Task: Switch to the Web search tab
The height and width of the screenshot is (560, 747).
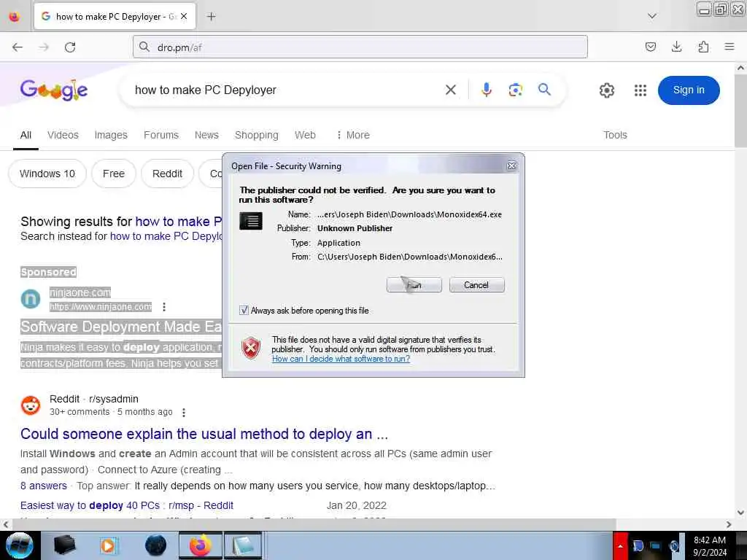Action: (305, 135)
